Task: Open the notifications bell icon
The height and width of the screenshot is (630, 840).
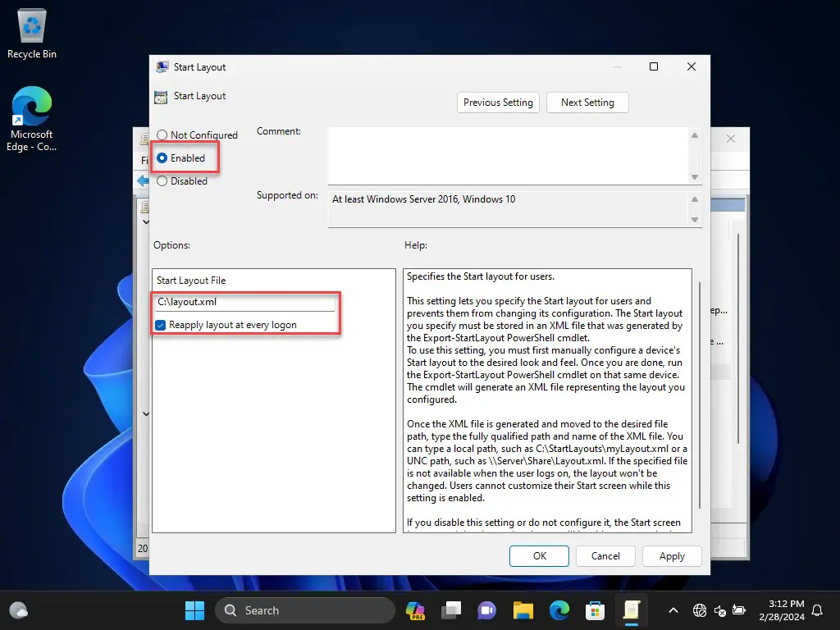Action: pos(817,610)
